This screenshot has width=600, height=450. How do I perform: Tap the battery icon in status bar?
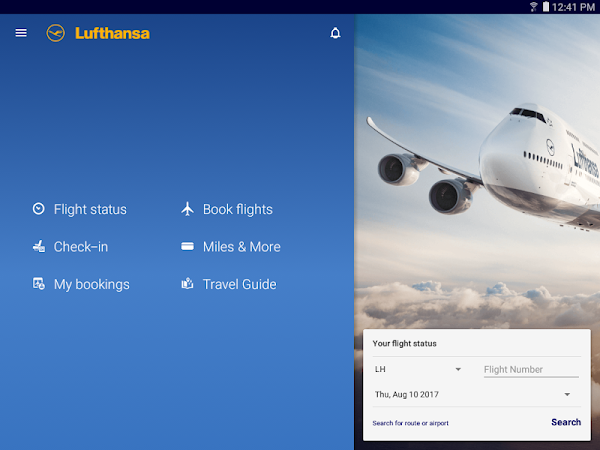546,7
